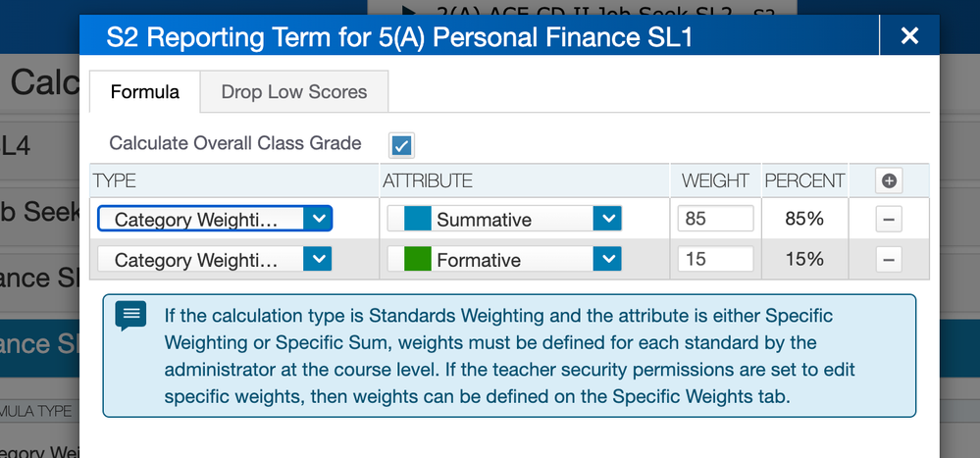This screenshot has width=980, height=458.
Task: Click the blue info message icon
Action: (130, 315)
